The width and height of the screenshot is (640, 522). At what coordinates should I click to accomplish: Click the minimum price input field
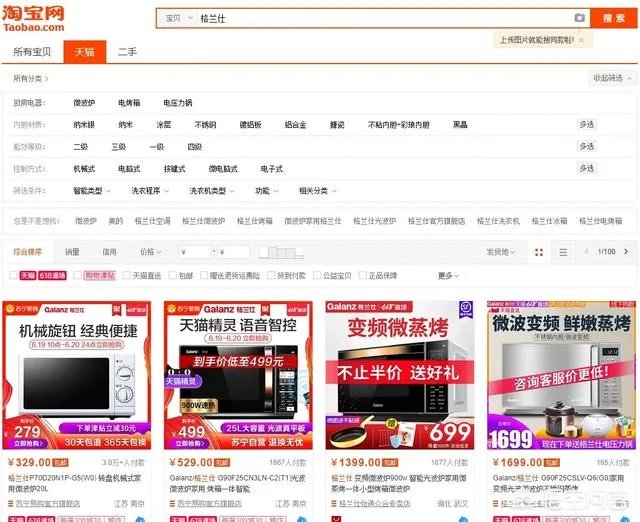coord(195,252)
